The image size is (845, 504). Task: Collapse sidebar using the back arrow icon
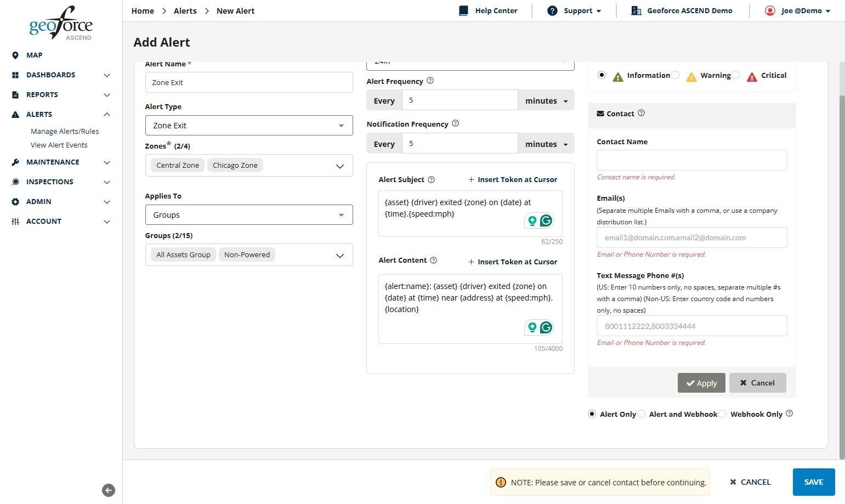click(109, 490)
